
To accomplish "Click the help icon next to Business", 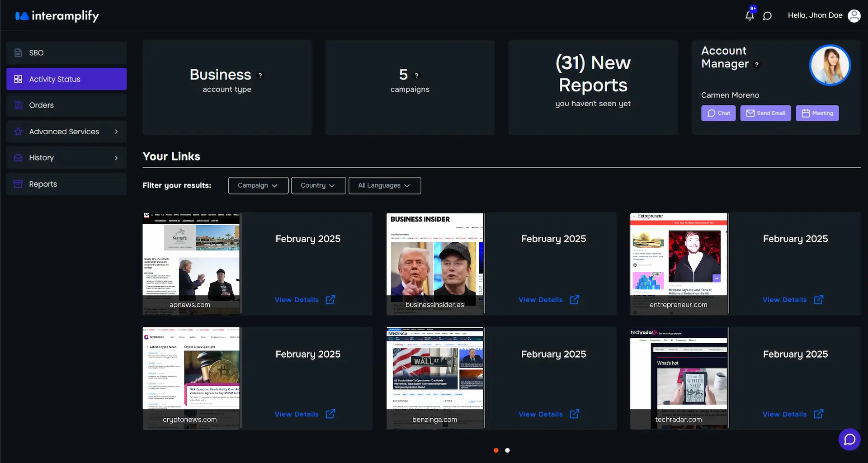I will pyautogui.click(x=260, y=76).
